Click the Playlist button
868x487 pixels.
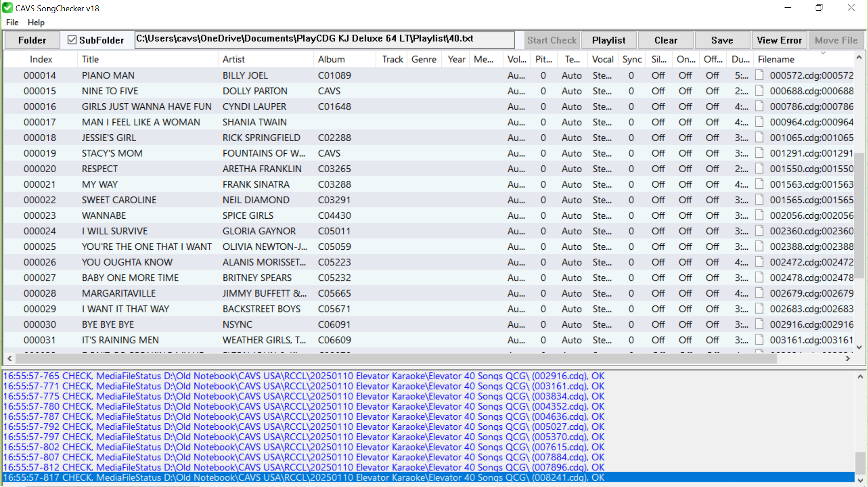click(x=609, y=40)
